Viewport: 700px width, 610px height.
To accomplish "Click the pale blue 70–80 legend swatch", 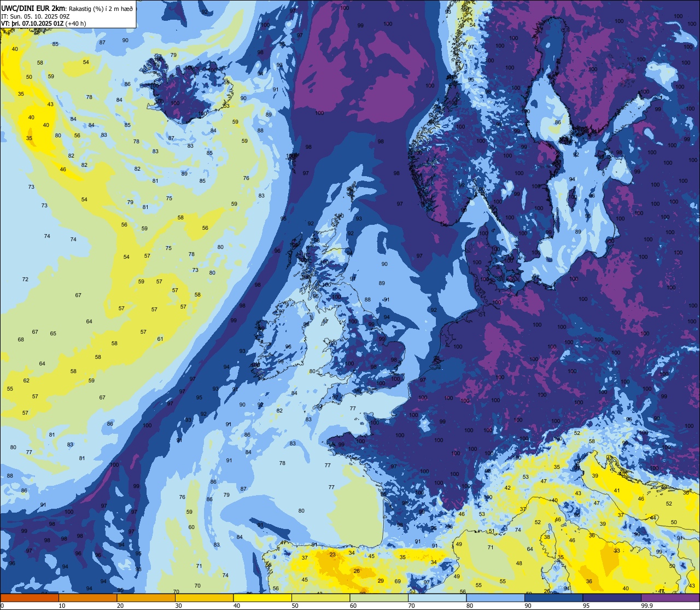I will pos(437,597).
